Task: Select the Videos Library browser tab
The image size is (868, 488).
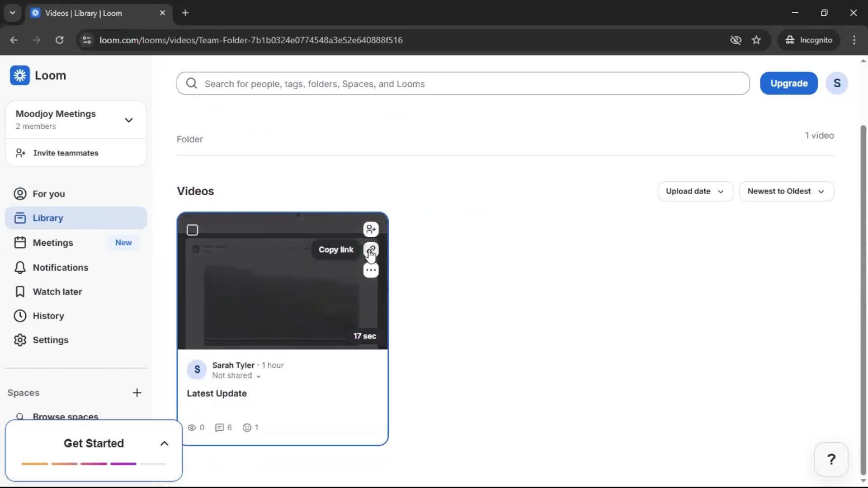Action: coord(86,13)
